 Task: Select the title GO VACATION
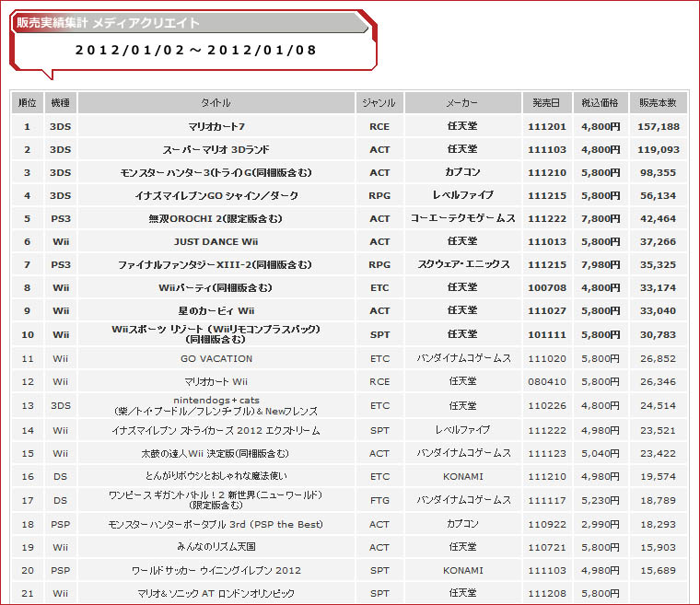(216, 358)
